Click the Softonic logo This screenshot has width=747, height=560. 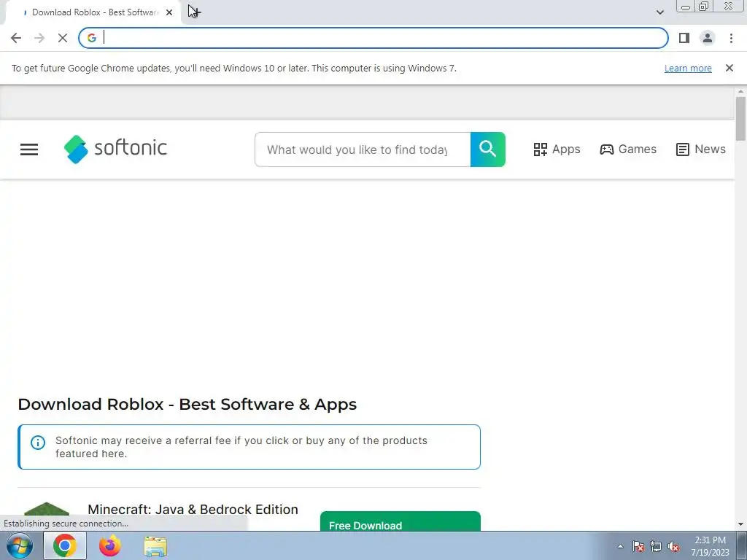tap(115, 149)
